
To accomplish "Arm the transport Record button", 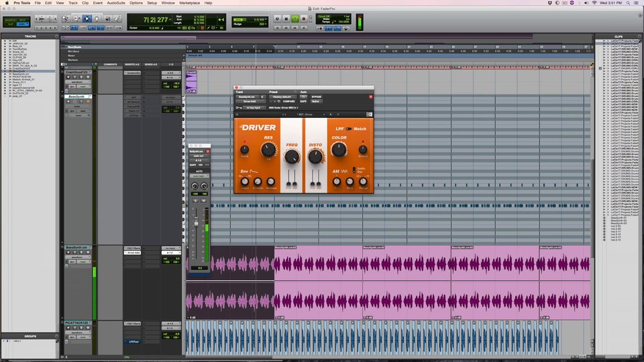I will click(x=304, y=19).
